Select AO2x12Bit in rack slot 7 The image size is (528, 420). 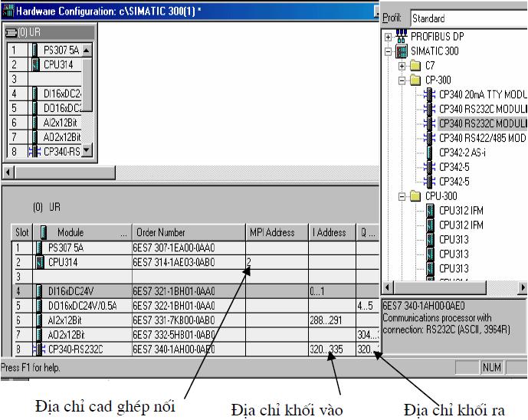(x=62, y=137)
